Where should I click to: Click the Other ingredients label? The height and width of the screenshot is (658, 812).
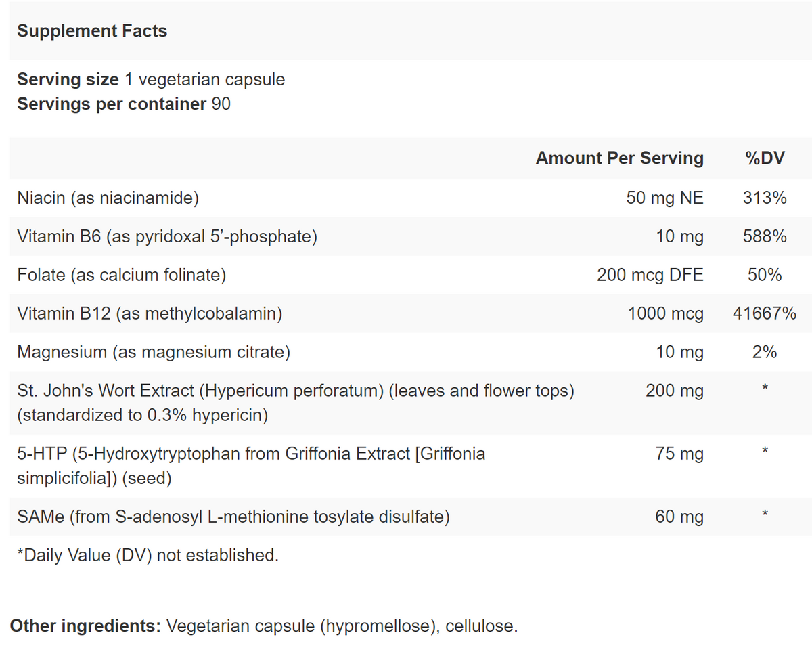coord(85,626)
